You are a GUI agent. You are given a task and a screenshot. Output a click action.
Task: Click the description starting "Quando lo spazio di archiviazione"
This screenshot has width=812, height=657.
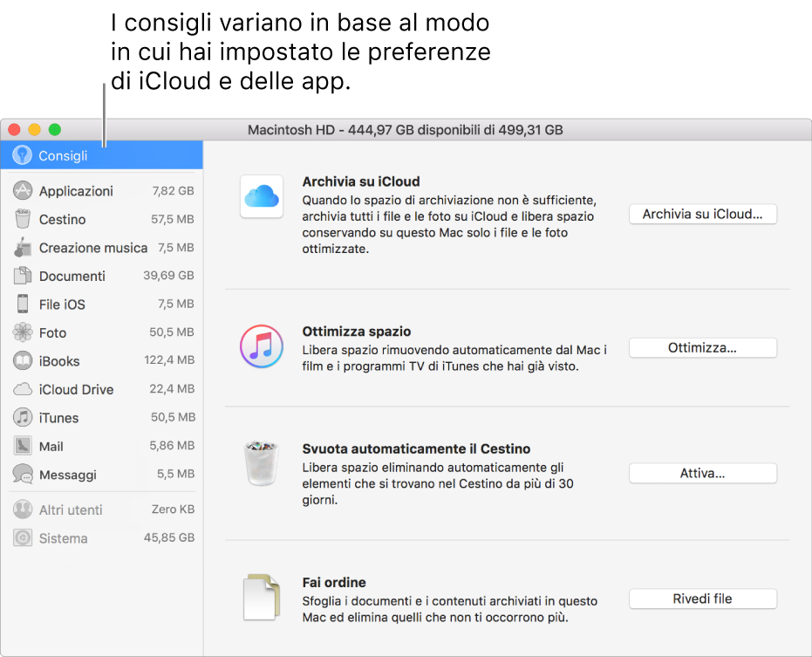[449, 224]
